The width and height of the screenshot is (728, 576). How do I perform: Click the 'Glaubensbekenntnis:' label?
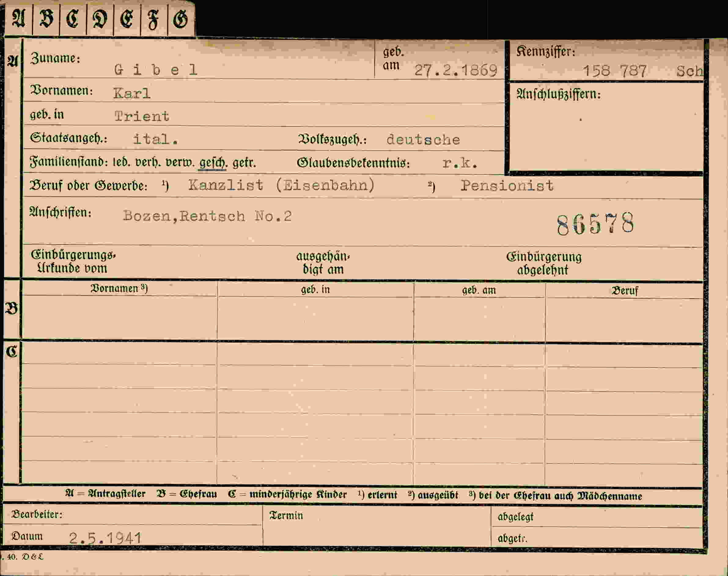coord(353,163)
